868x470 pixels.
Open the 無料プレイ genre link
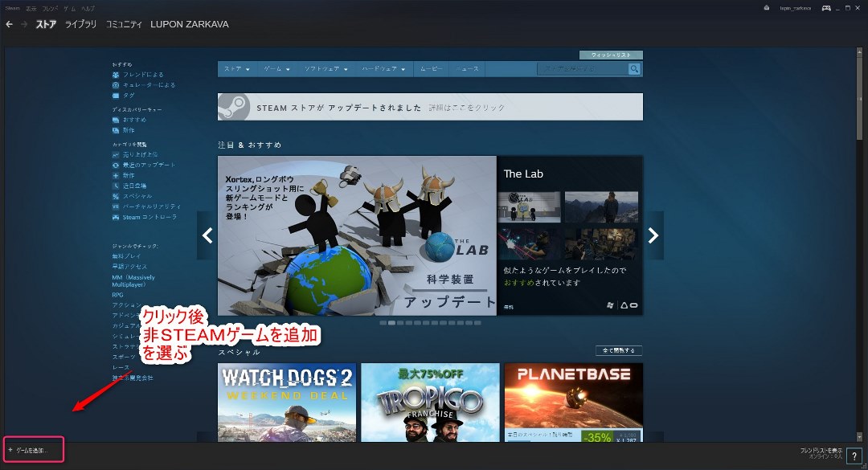126,256
